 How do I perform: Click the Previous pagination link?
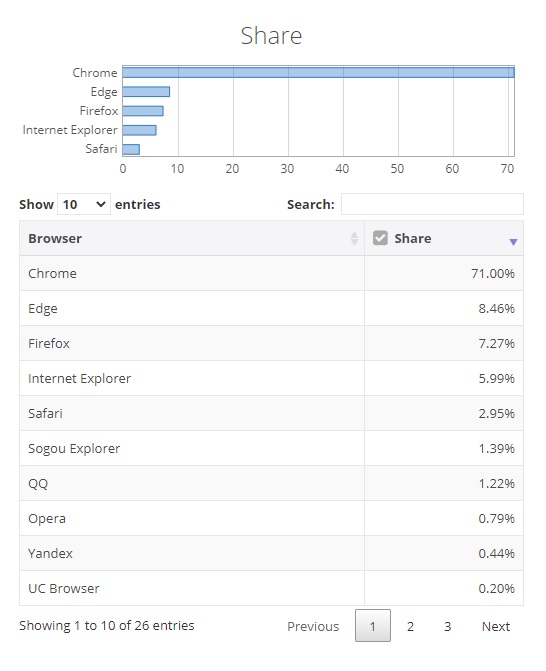point(313,626)
